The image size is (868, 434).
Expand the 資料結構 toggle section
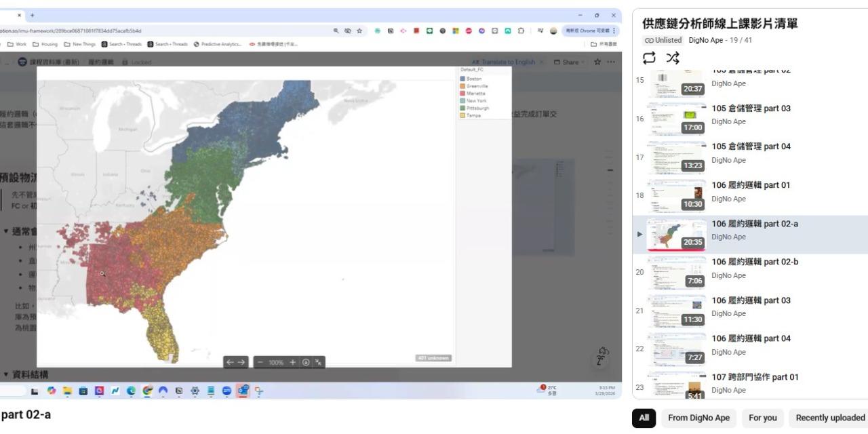click(6, 374)
